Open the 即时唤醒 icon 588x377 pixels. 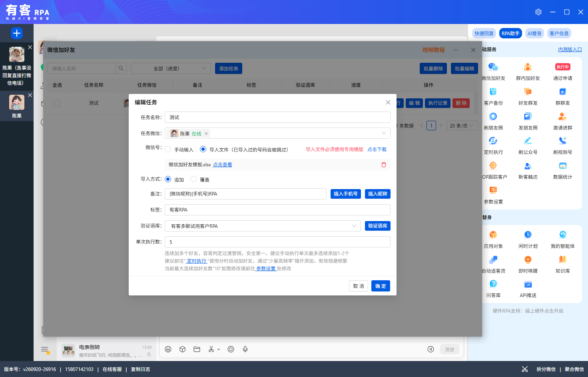(x=528, y=260)
